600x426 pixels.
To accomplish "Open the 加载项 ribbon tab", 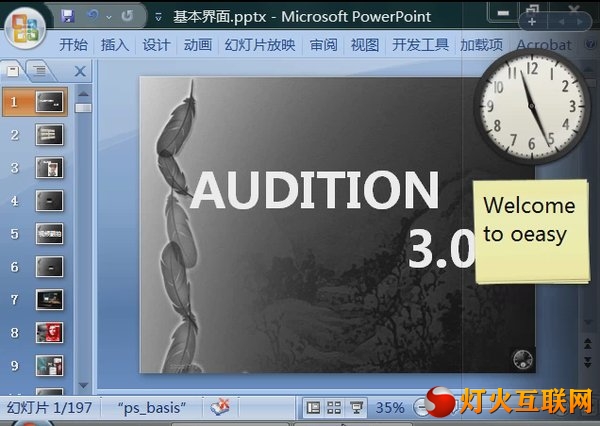I will pyautogui.click(x=481, y=45).
